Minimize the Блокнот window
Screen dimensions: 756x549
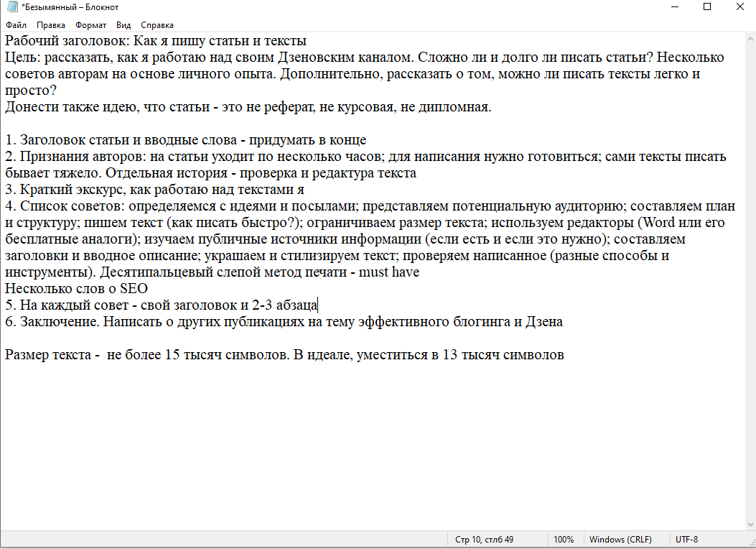(675, 6)
